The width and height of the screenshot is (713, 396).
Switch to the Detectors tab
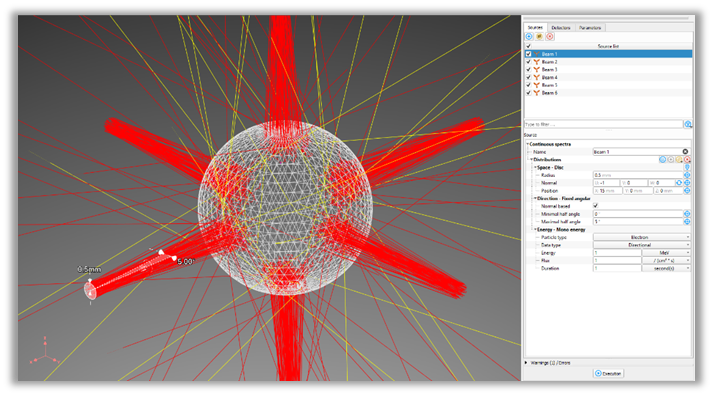point(561,28)
